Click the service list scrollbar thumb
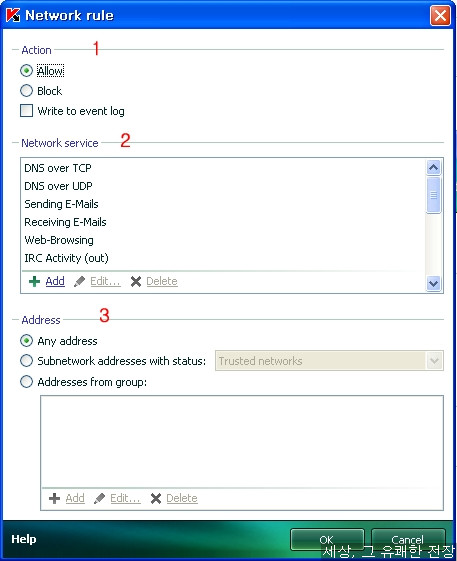The image size is (457, 561). click(433, 195)
